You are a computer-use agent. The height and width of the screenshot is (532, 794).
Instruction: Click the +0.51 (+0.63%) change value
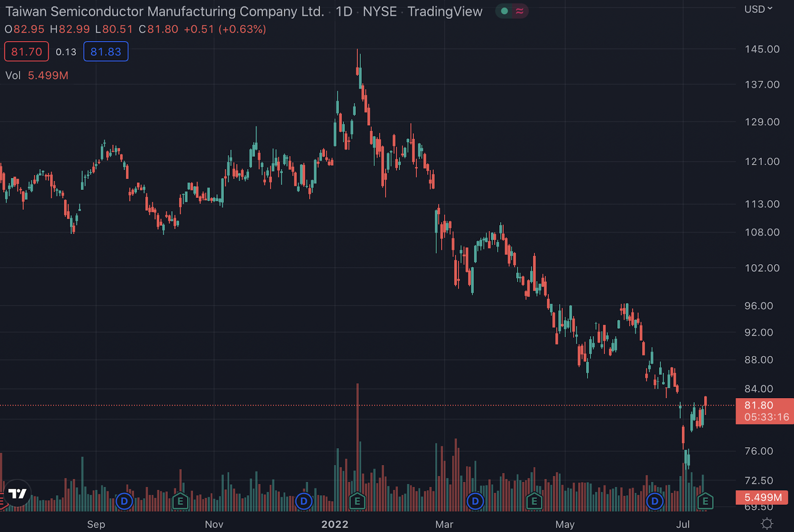(x=225, y=29)
